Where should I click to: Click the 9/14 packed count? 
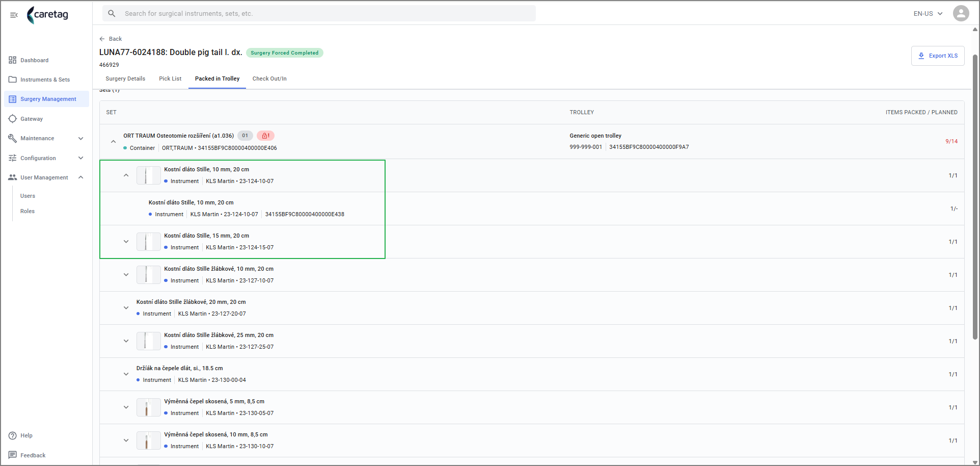point(951,141)
